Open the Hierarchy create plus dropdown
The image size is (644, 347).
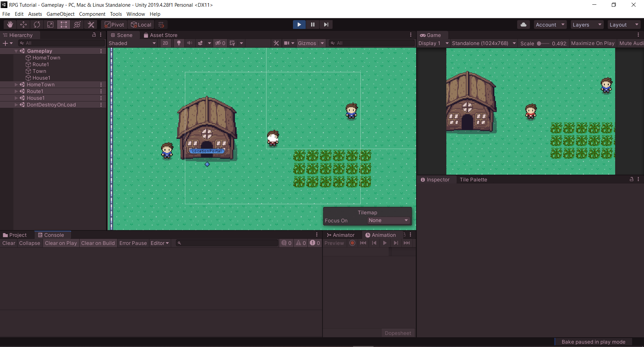coord(8,43)
